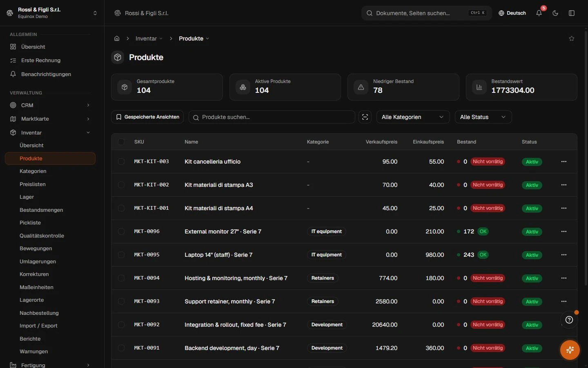Open the barcode scanner icon
This screenshot has height=368, width=588.
365,117
